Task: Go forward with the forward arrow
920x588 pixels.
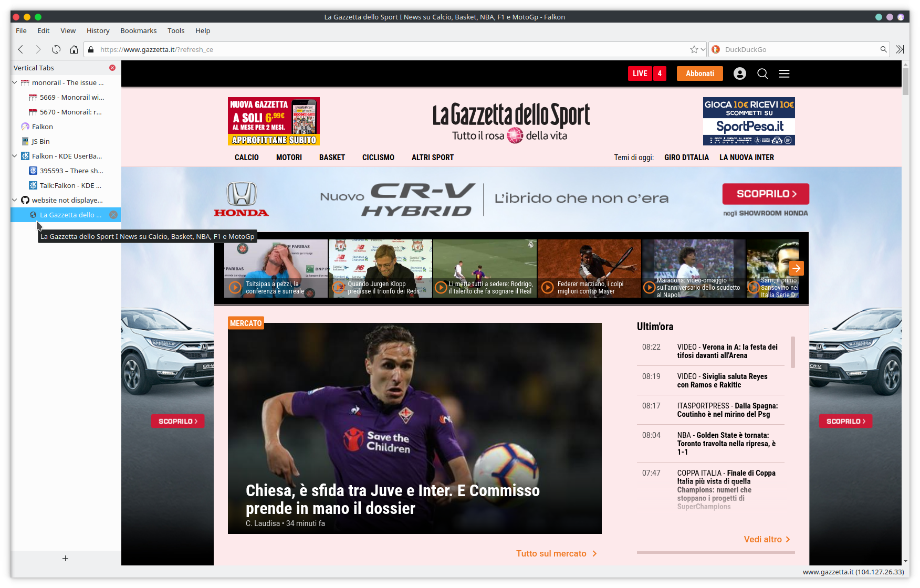Action: pos(38,49)
